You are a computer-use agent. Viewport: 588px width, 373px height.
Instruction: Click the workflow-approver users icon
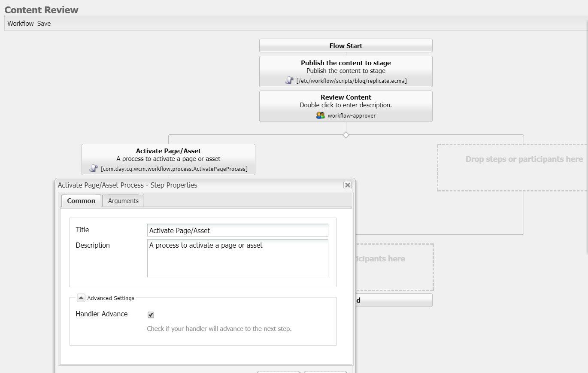click(x=320, y=115)
